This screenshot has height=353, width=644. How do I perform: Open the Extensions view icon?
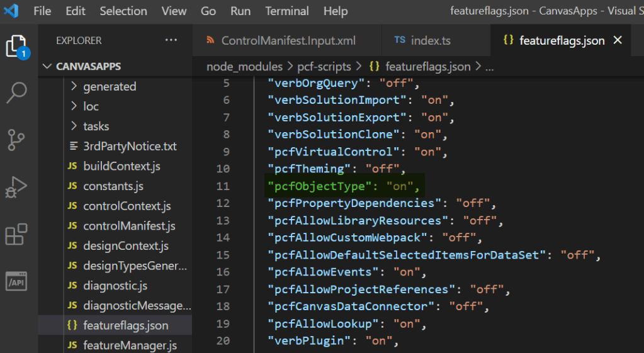pyautogui.click(x=17, y=234)
